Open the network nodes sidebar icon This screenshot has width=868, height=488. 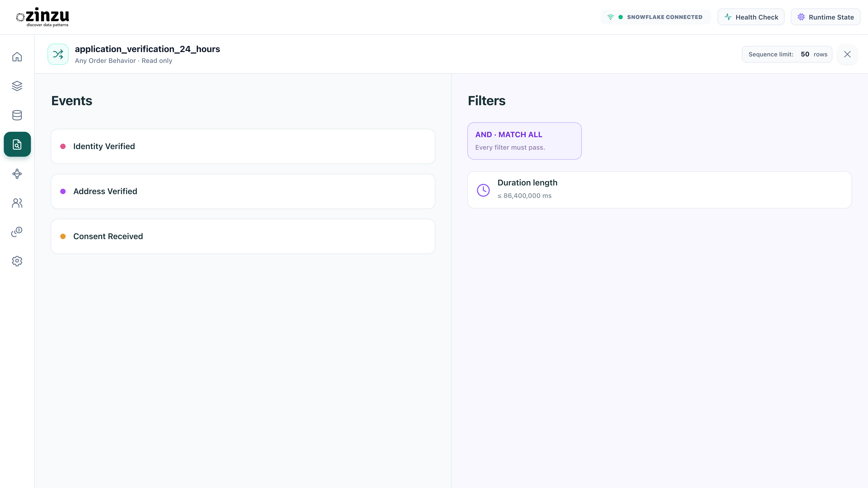pos(17,174)
